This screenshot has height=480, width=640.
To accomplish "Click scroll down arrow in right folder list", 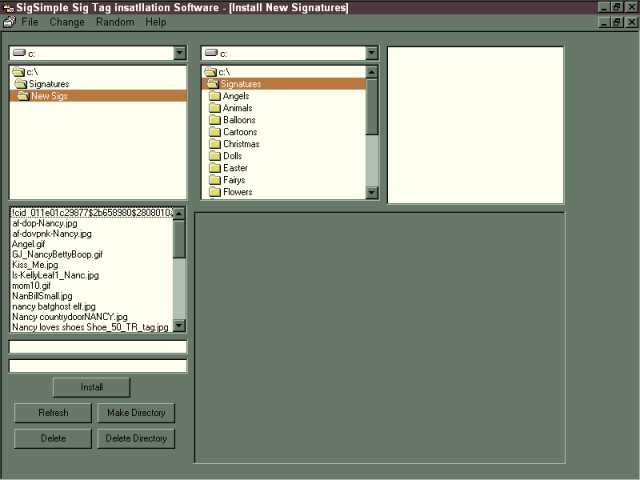I will point(372,192).
